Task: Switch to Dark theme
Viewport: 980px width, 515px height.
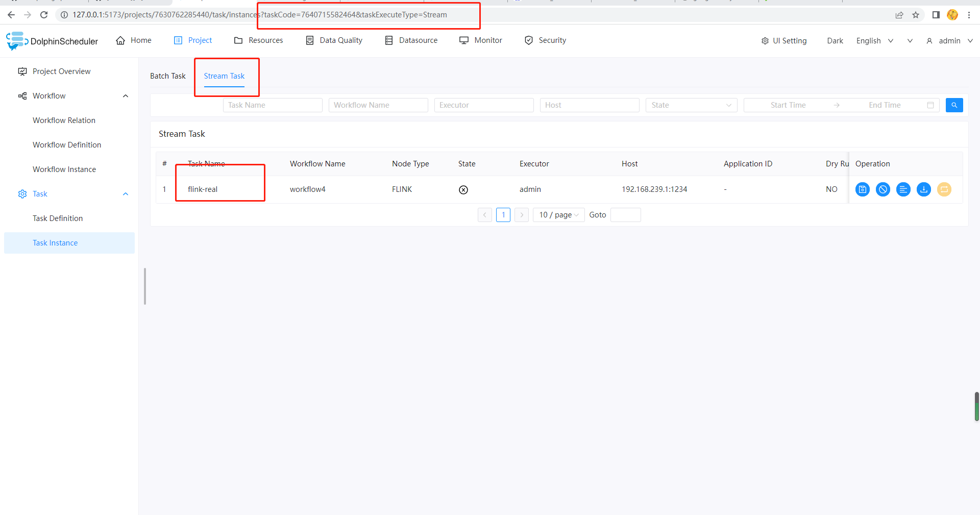Action: (835, 41)
